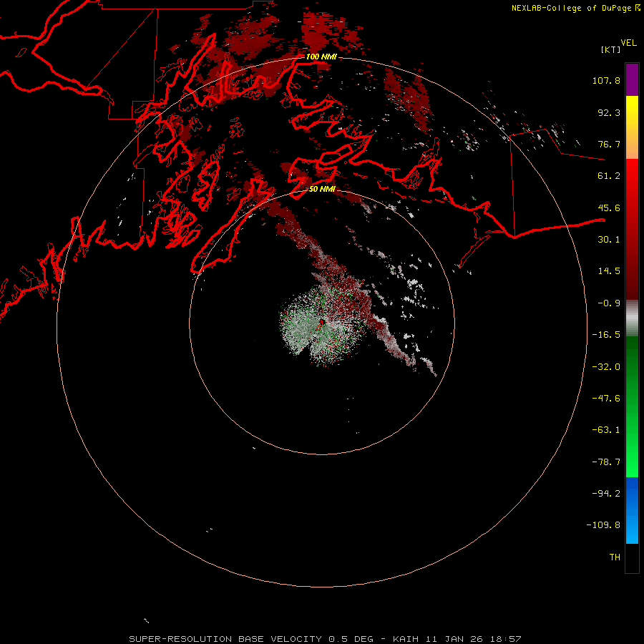The width and height of the screenshot is (644, 644).
Task: Click the -109.8 velocity scale value
Action: [603, 525]
